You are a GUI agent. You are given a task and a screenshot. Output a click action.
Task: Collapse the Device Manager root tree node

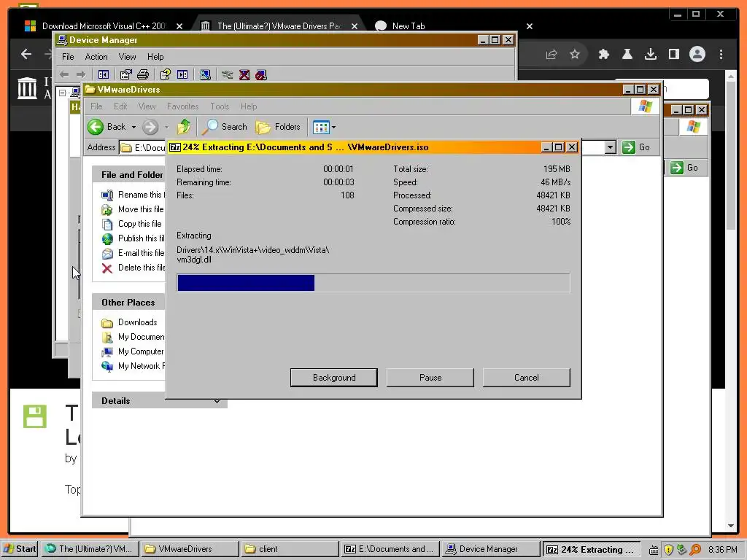[63, 93]
